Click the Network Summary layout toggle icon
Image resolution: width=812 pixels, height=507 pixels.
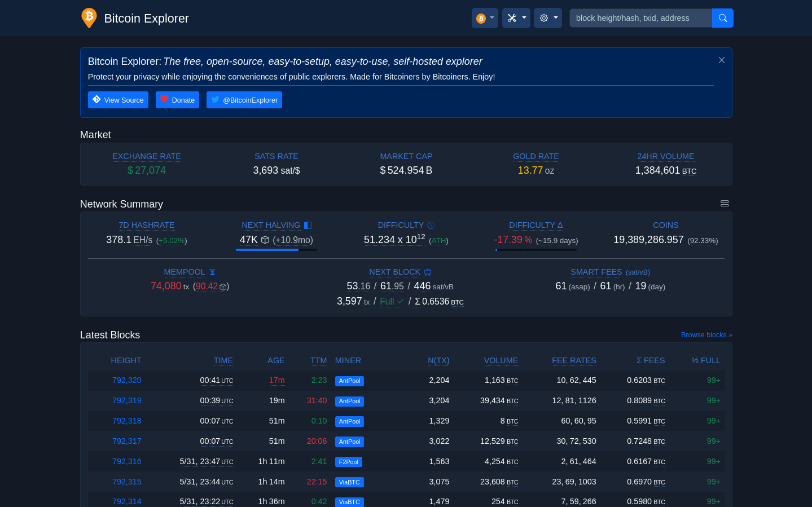click(725, 204)
